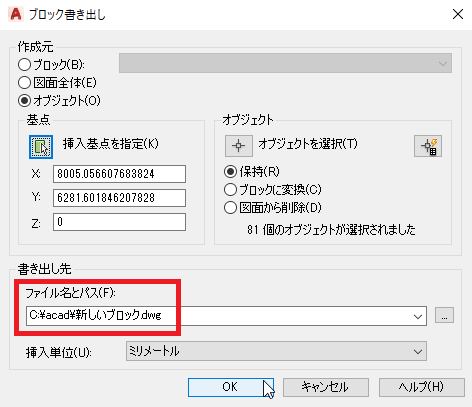
Task: Open the Quick Select icon button
Action: (x=428, y=146)
